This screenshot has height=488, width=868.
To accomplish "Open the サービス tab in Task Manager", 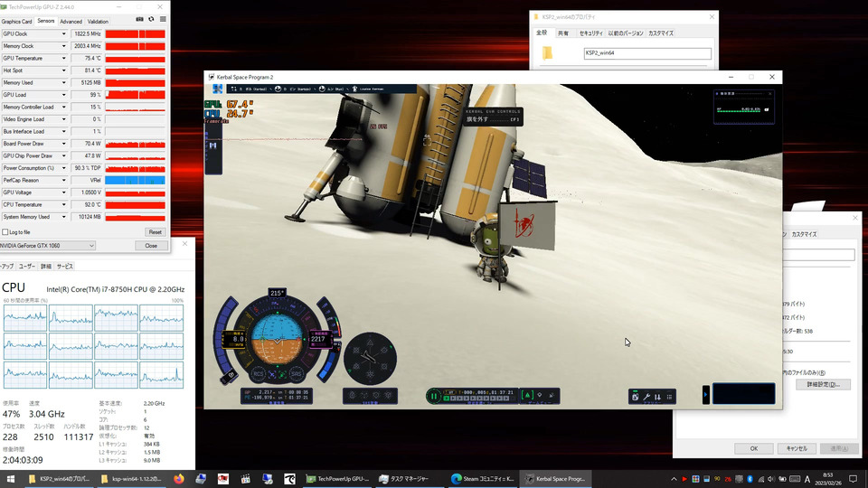I will (65, 266).
